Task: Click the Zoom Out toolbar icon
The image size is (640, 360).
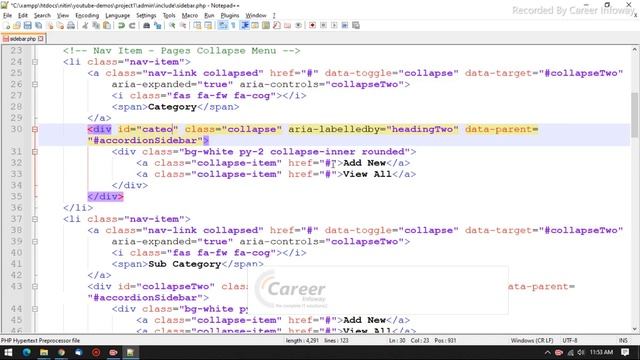Action: [x=183, y=25]
